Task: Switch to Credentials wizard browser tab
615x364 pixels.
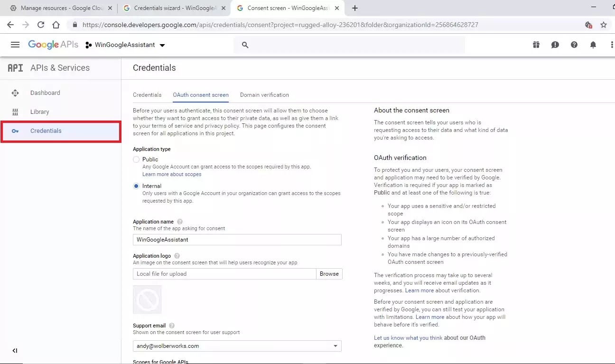Action: point(174,8)
